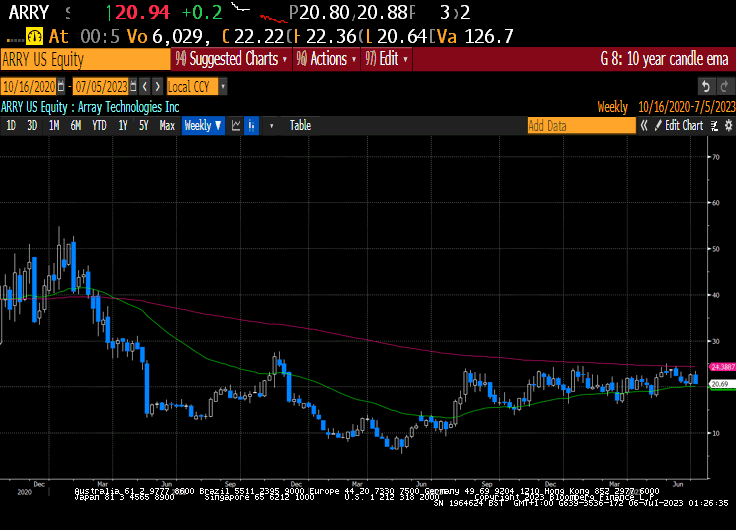736x530 pixels.
Task: Click the 2020 year label on time axis
Action: [x=24, y=492]
